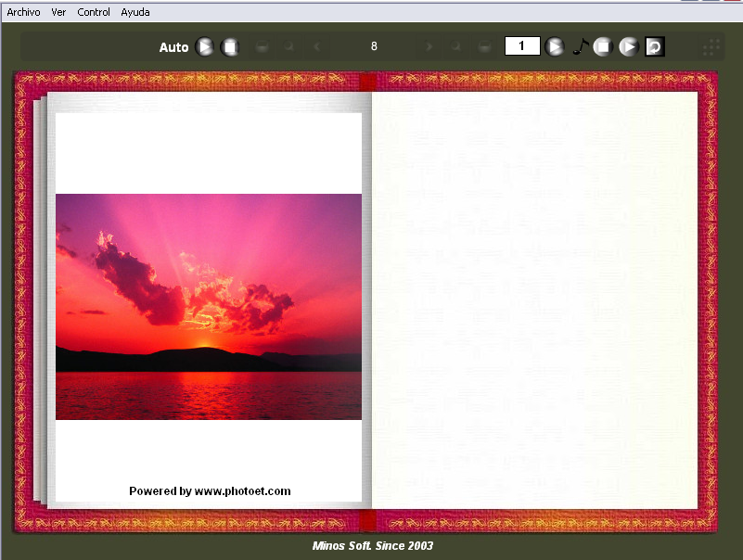Jump to entered page with go button
The width and height of the screenshot is (743, 560).
(555, 46)
